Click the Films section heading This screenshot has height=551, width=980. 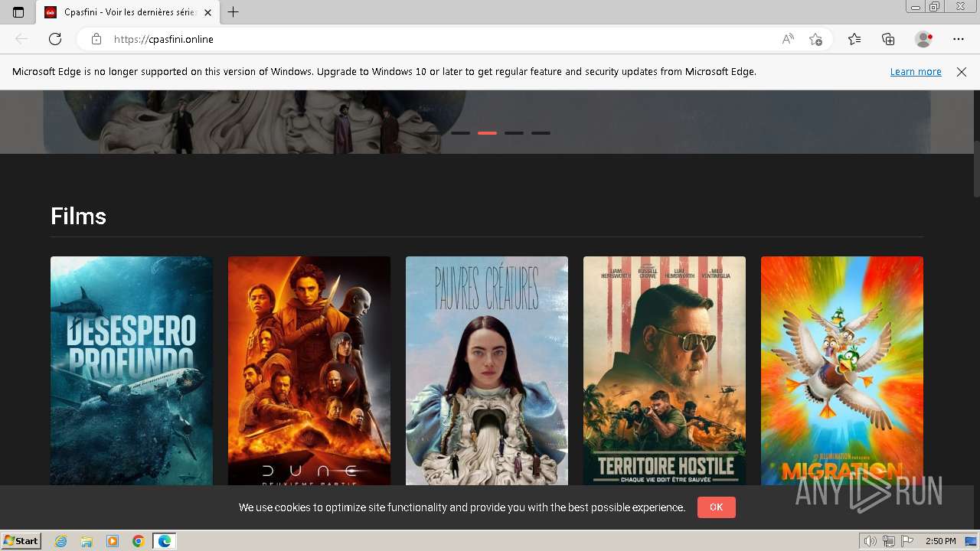(78, 217)
